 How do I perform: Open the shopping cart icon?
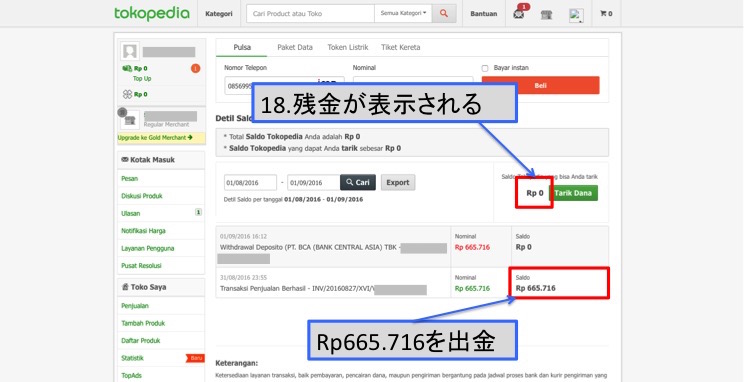606,13
